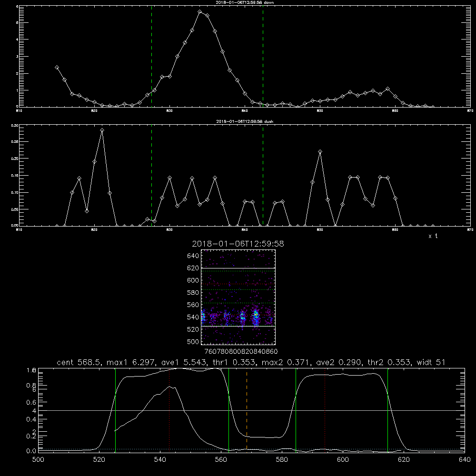
Task: Click the 'x t' label below dusk plot
Action: coord(433,236)
